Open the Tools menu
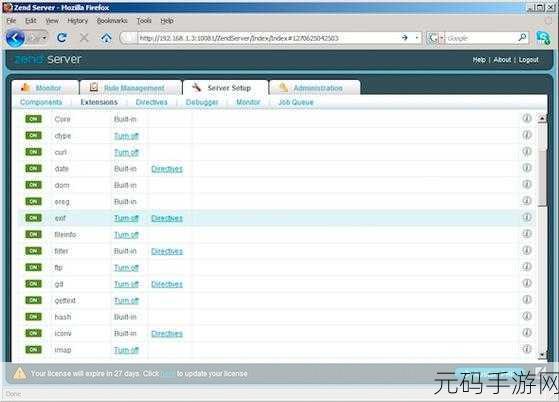The width and height of the screenshot is (559, 402). pos(144,21)
